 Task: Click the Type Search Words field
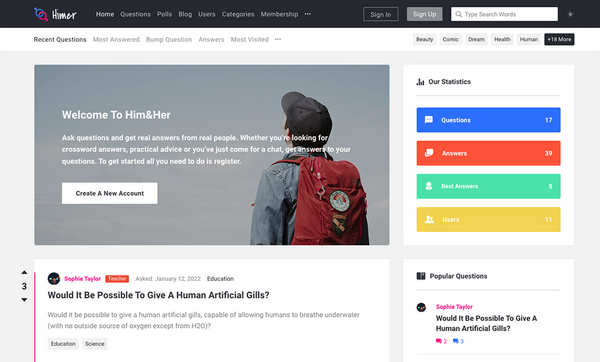[x=504, y=14]
